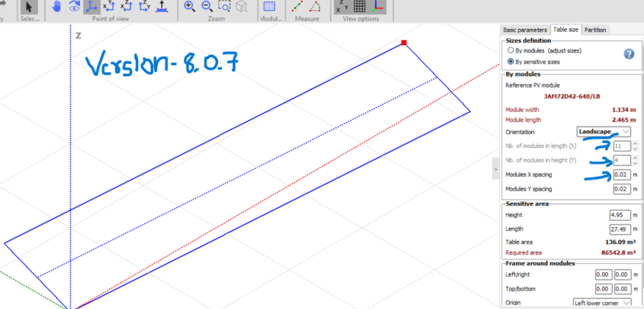Open the Orientation Landscape dropdown
The width and height of the screenshot is (644, 309).
click(x=604, y=132)
